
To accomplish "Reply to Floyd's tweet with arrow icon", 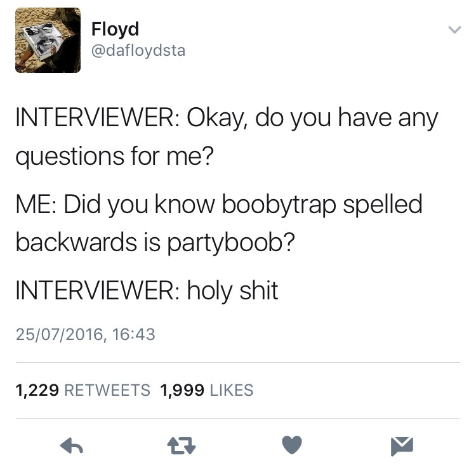I will click(x=72, y=445).
